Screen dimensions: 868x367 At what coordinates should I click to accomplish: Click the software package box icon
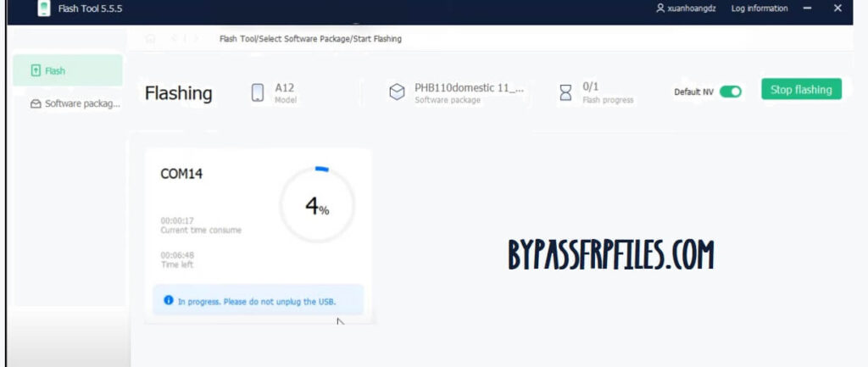point(396,92)
